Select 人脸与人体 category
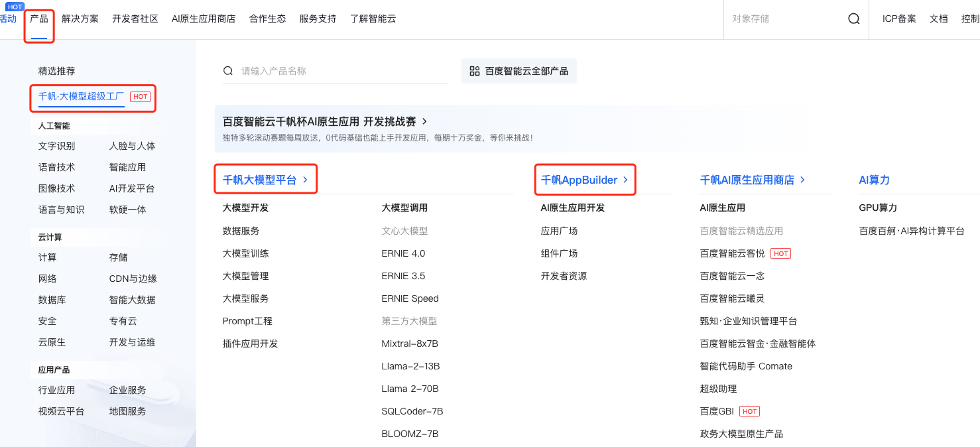Image resolution: width=980 pixels, height=447 pixels. [x=133, y=146]
